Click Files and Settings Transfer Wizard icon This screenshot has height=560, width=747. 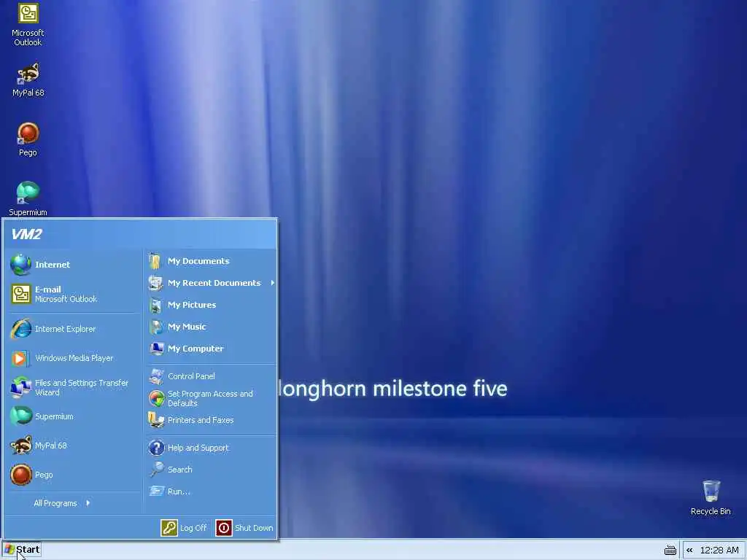(x=21, y=387)
